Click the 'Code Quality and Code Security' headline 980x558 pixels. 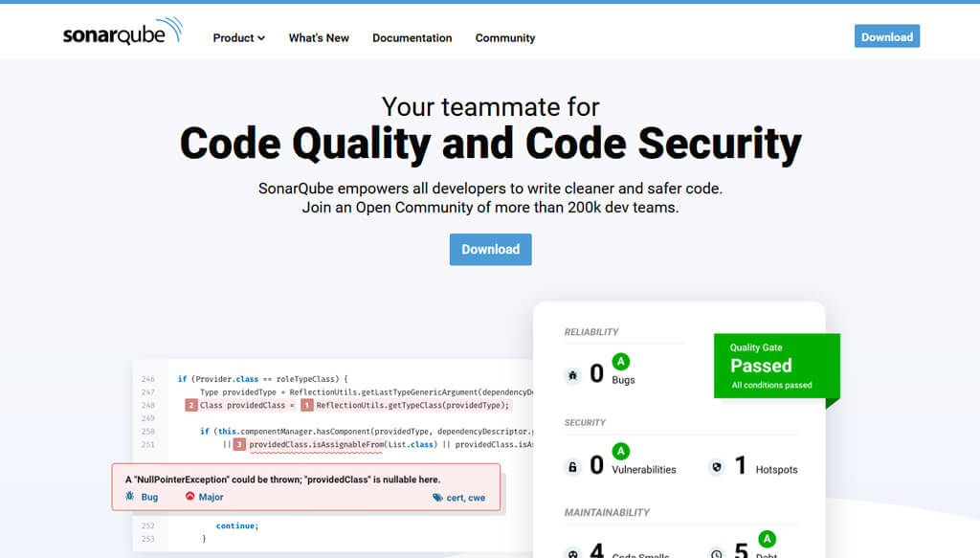(x=491, y=144)
